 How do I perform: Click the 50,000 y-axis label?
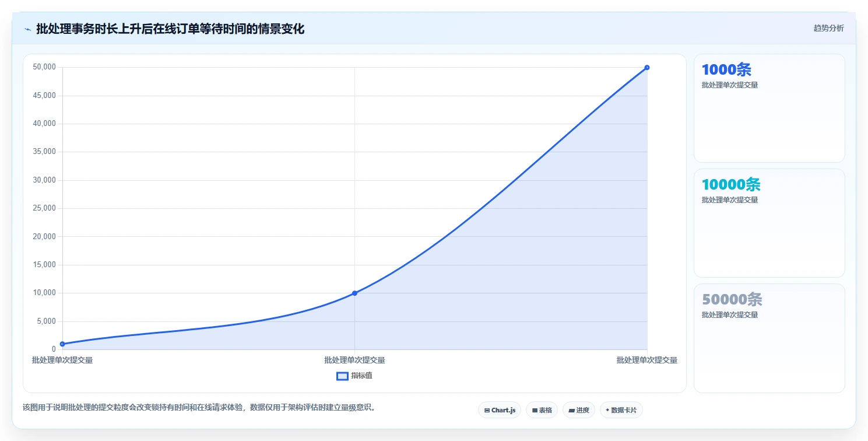(x=45, y=67)
